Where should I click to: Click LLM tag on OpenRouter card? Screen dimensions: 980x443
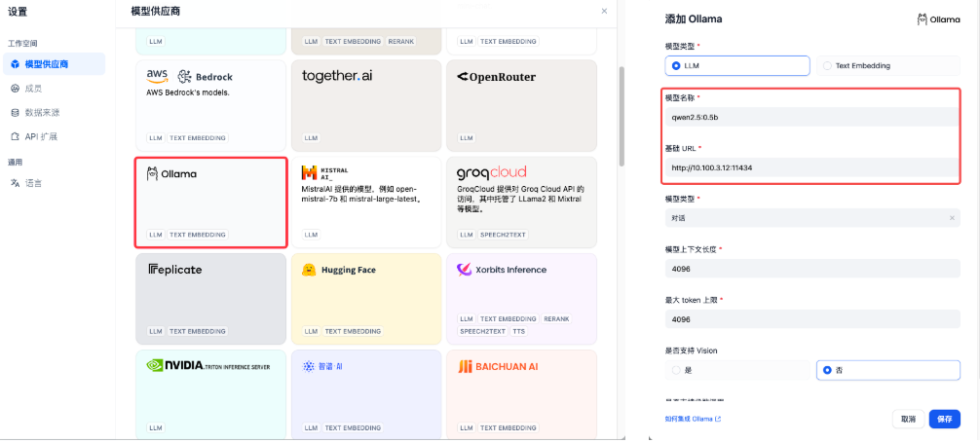coord(467,137)
